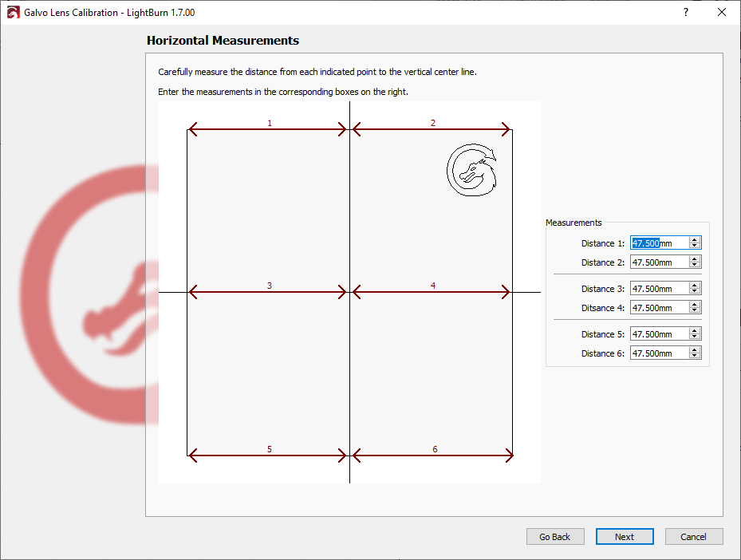Select the Distance 5 input field
Screen dimensions: 741x560
(x=659, y=334)
